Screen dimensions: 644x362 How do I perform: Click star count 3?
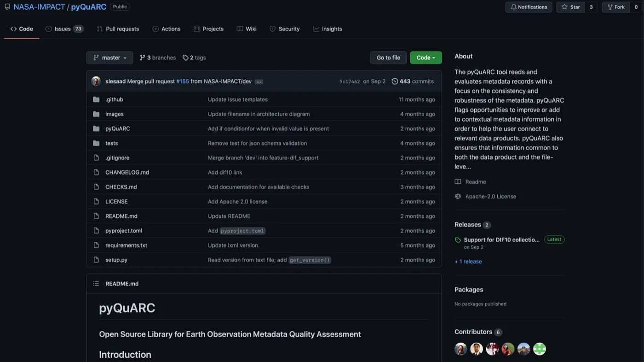coord(591,7)
